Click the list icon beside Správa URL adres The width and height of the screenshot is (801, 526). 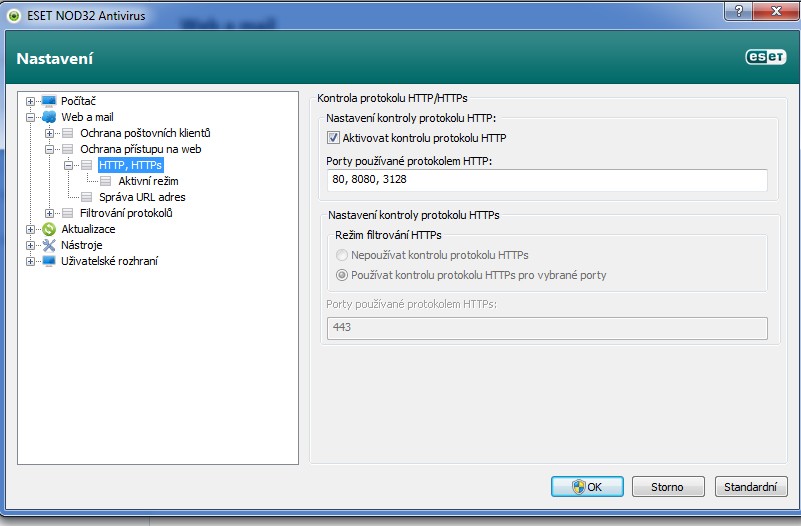[86, 197]
